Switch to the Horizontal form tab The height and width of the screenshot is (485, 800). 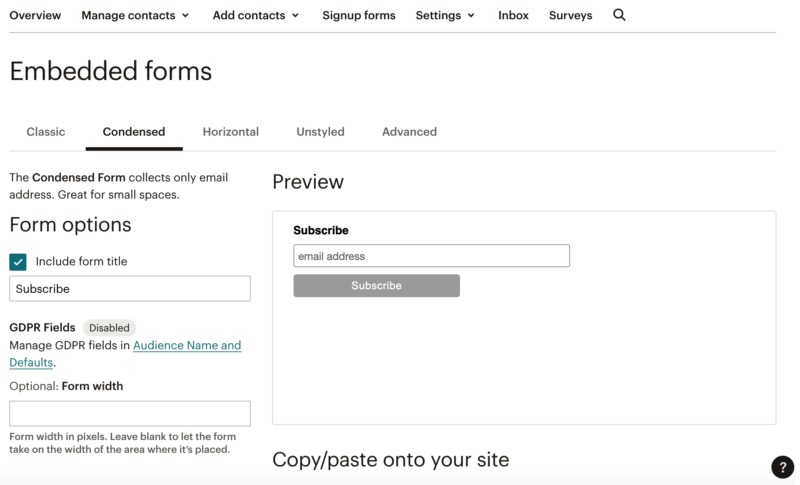point(230,132)
